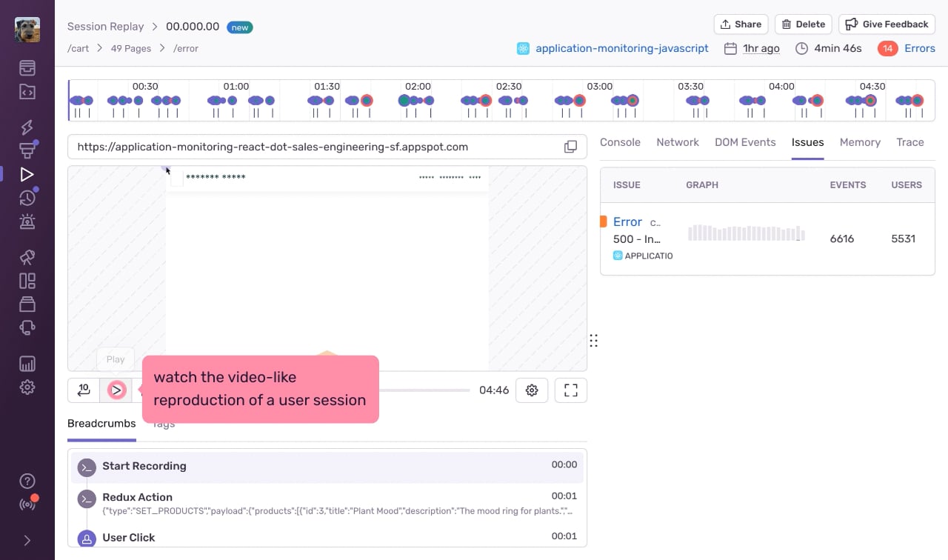Open the Memory tab
Screen dimensions: 948x560
pos(860,142)
